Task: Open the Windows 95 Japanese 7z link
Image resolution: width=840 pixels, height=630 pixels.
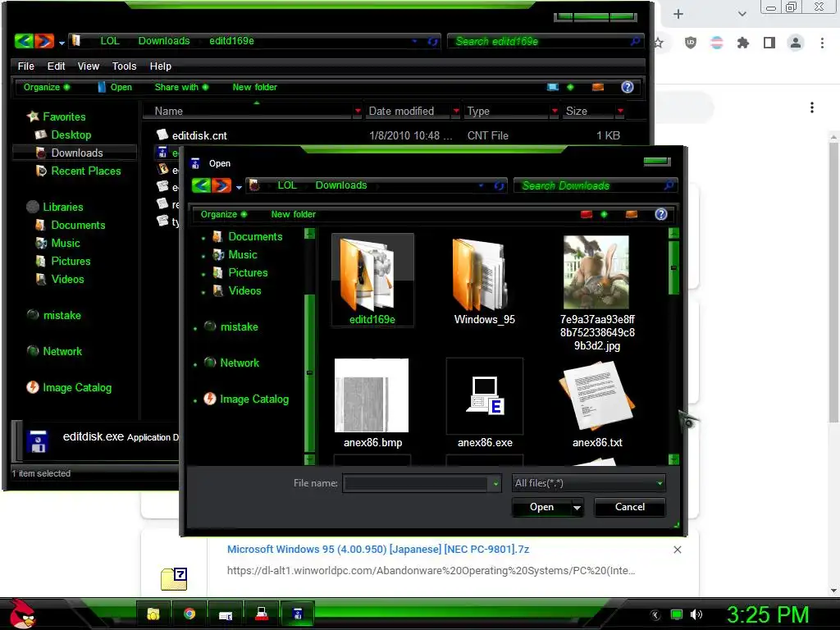Action: click(378, 549)
